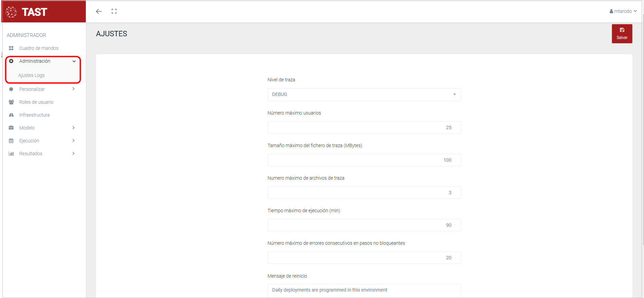The height and width of the screenshot is (298, 644).
Task: Click the Administración gear icon
Action: [x=11, y=61]
